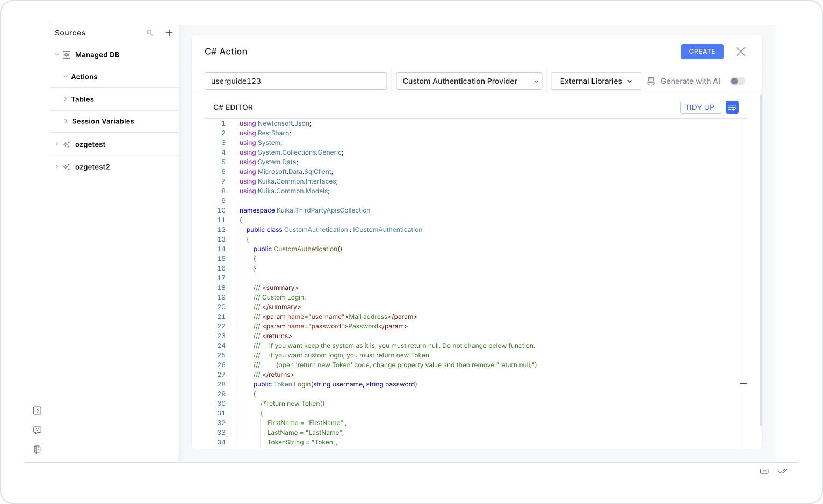Enable the Generate with AI toggle
The image size is (823, 504).
pos(738,81)
